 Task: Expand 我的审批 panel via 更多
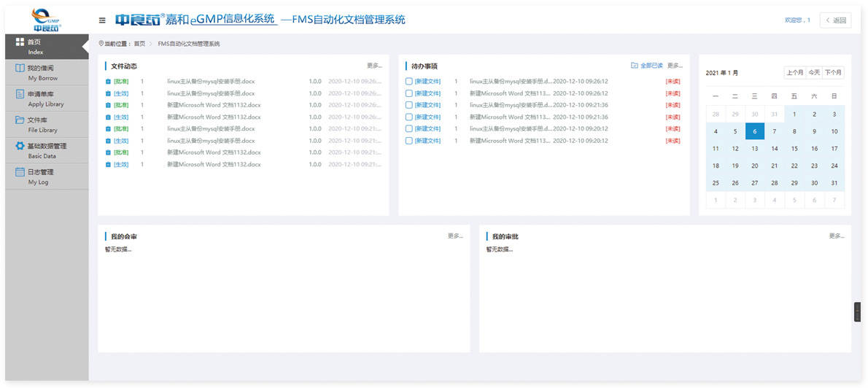pyautogui.click(x=836, y=236)
